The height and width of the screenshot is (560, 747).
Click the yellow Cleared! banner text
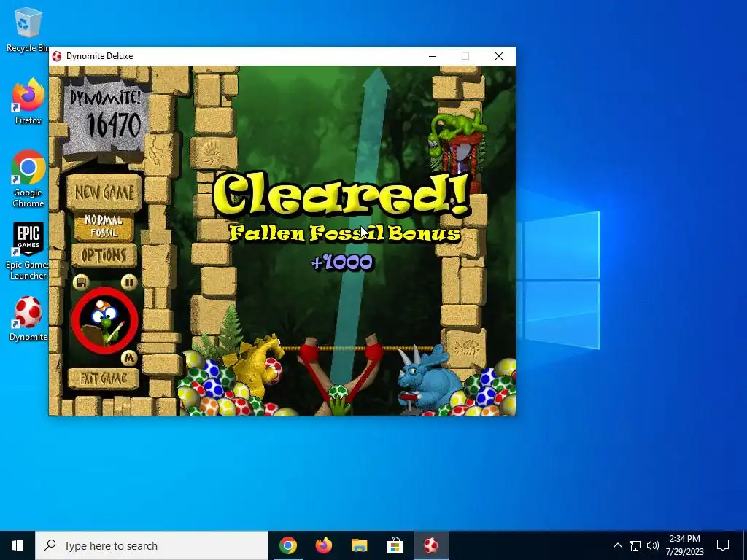(341, 194)
